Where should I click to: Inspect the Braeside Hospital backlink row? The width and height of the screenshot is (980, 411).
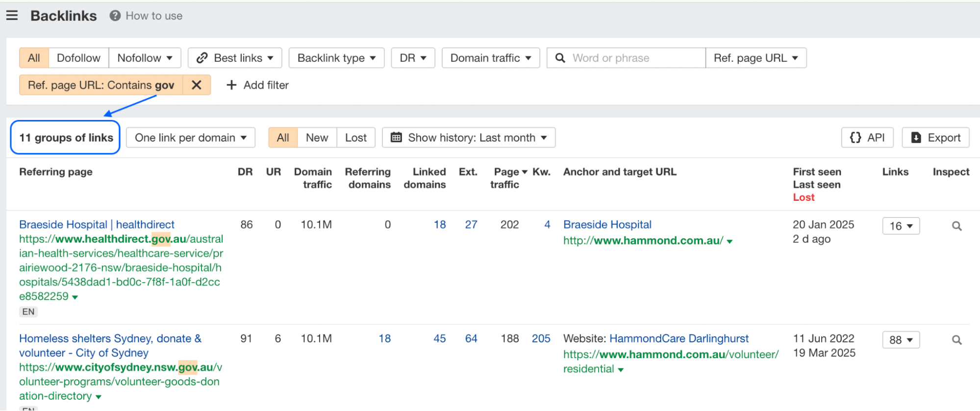tap(956, 226)
